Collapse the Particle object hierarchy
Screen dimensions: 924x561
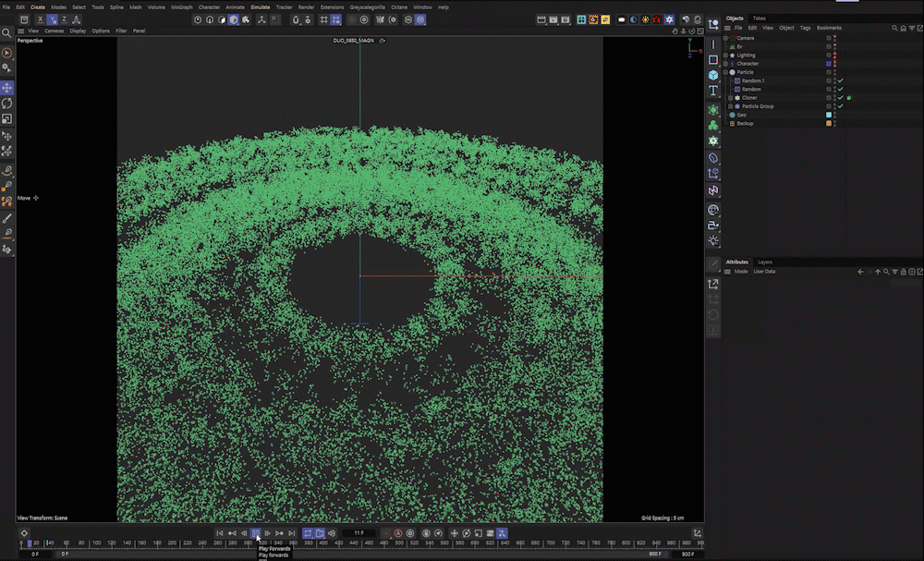726,72
